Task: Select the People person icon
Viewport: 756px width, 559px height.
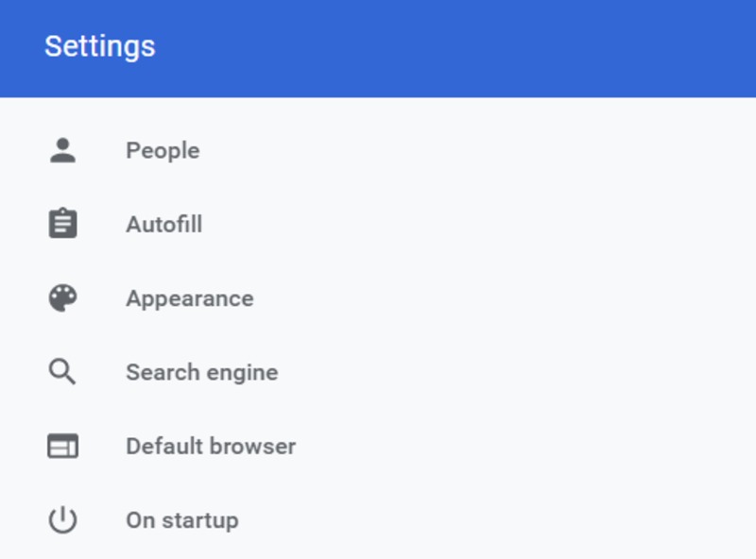Action: tap(62, 149)
